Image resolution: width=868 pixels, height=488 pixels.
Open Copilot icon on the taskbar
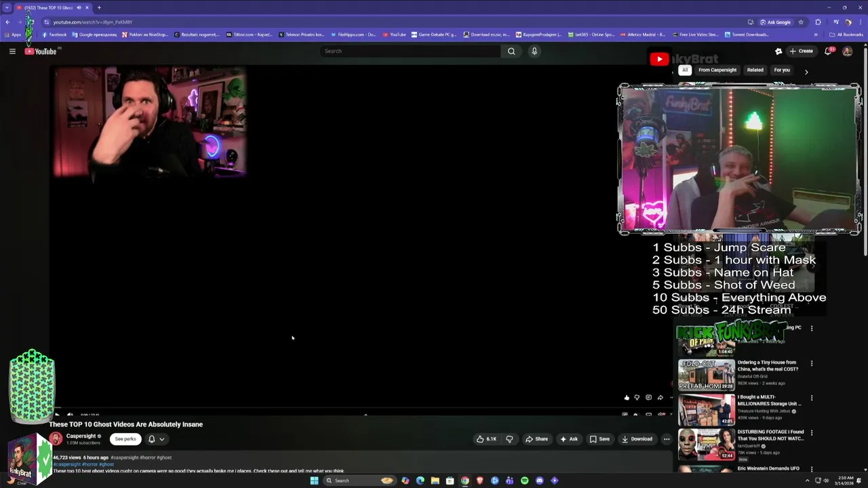pyautogui.click(x=405, y=481)
